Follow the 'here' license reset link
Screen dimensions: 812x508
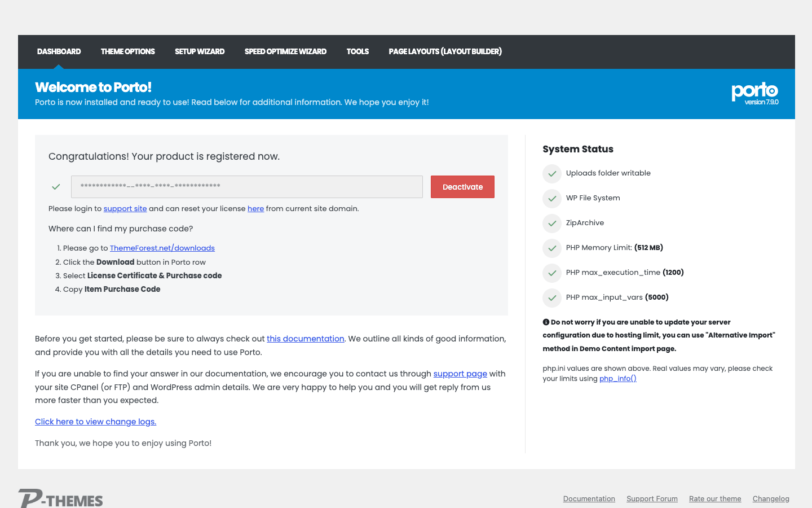(x=255, y=208)
